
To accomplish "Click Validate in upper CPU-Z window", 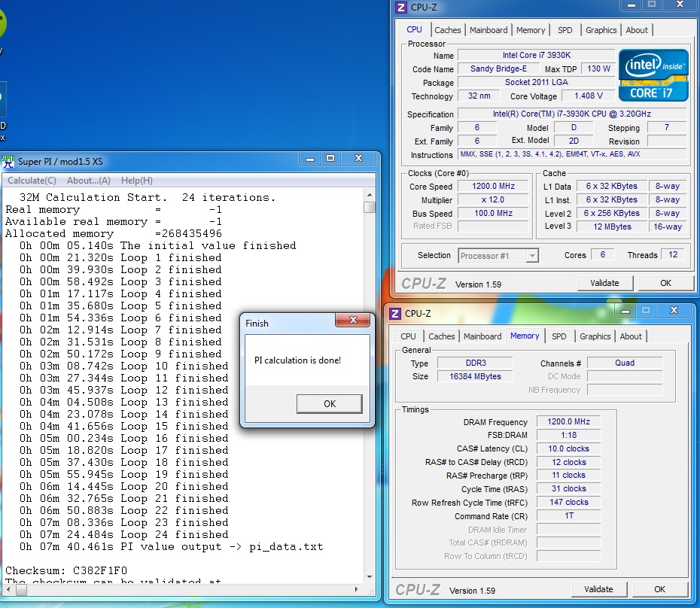I will tap(604, 283).
